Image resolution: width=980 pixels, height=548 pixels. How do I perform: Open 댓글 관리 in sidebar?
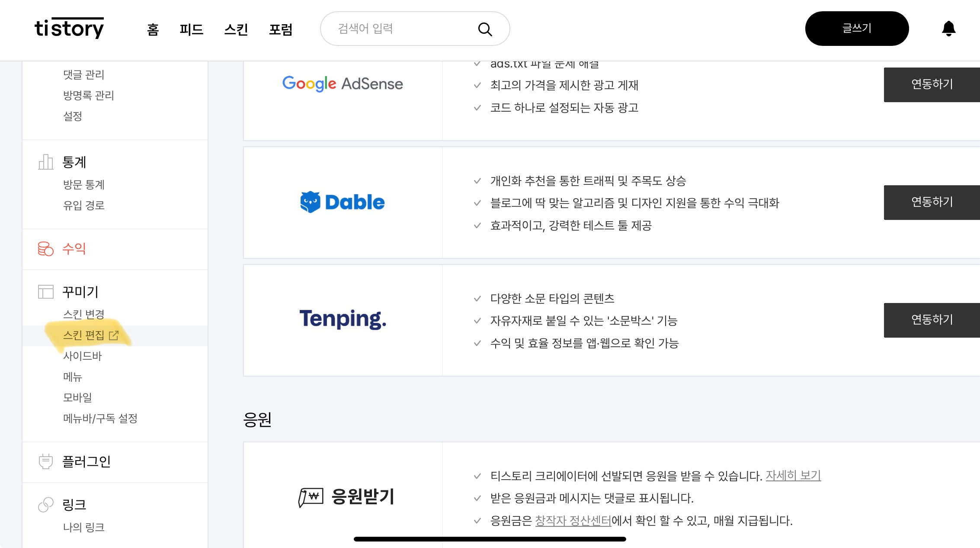84,74
